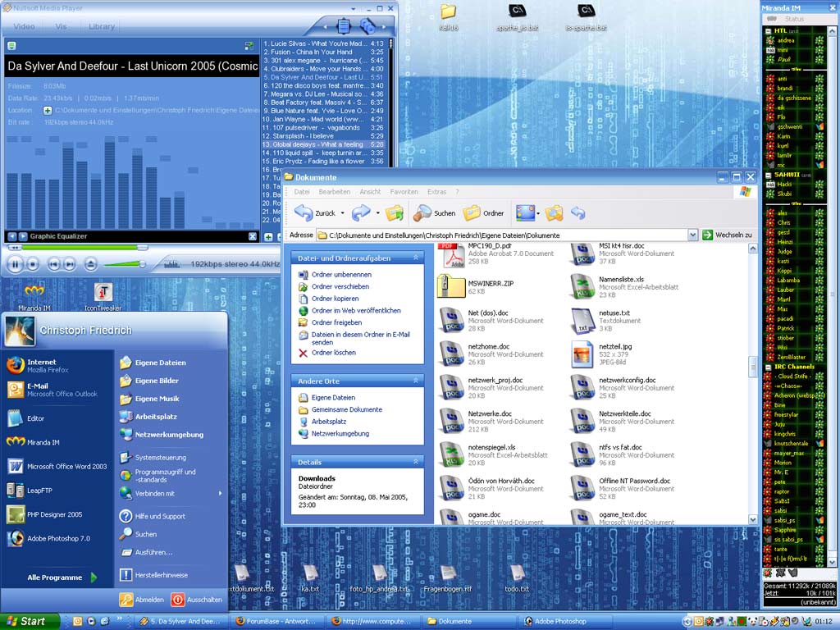840x630 pixels.
Task: Click the Abmelden button
Action: point(142,600)
